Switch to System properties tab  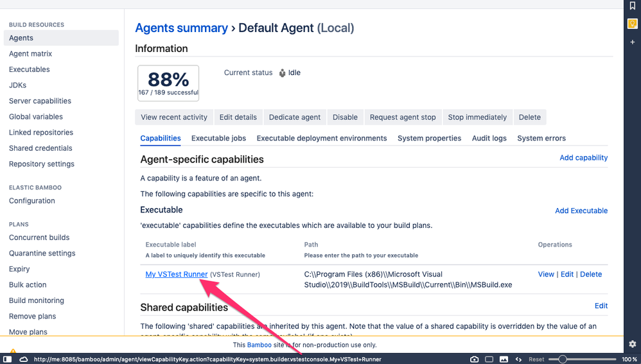pyautogui.click(x=429, y=138)
